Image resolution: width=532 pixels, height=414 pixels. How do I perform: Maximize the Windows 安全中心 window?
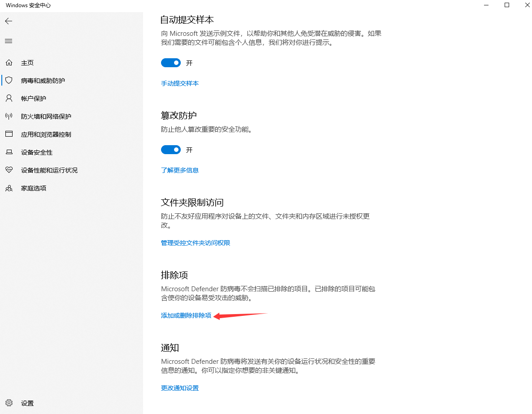[507, 5]
